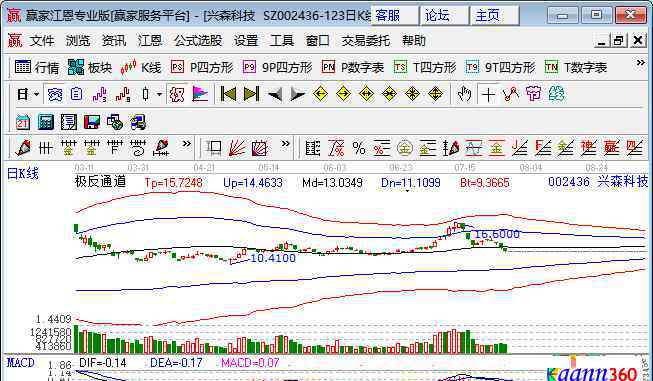The width and height of the screenshot is (653, 381).
Task: Switch to K线 candlestick chart view
Action: 140,67
